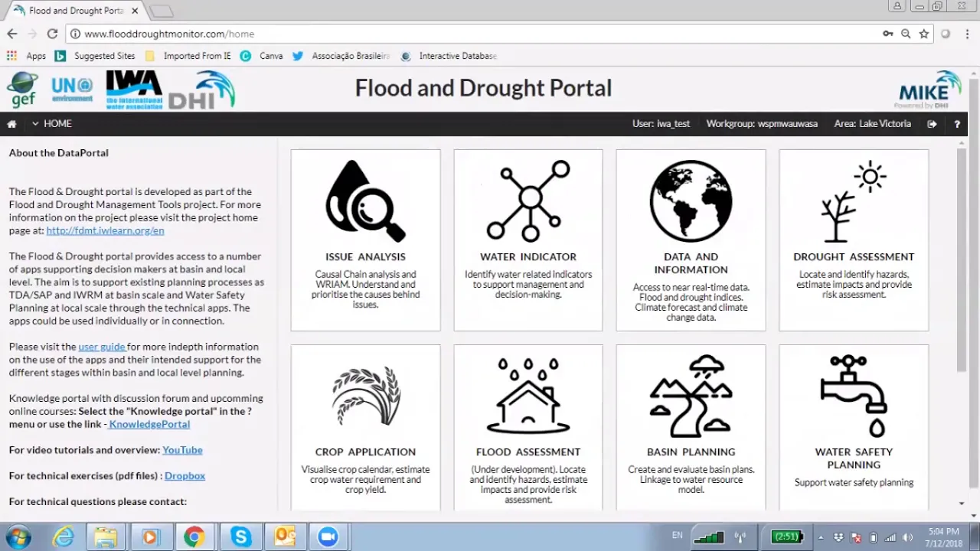Click the FLOOD ASSESSMENT title

(x=528, y=452)
